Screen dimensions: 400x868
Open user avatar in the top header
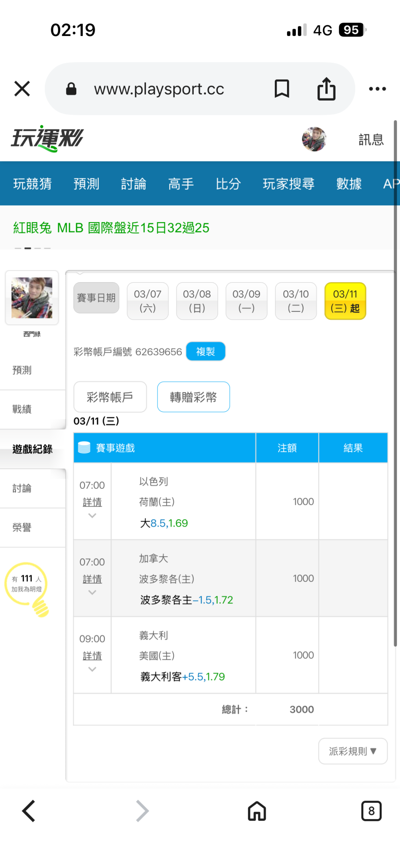pos(314,139)
